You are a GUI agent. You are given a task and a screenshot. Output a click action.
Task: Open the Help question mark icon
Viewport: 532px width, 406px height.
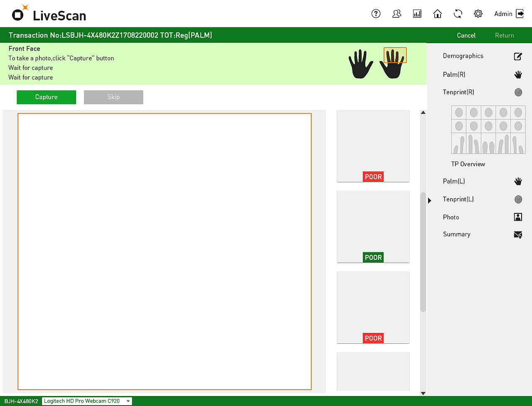point(376,14)
